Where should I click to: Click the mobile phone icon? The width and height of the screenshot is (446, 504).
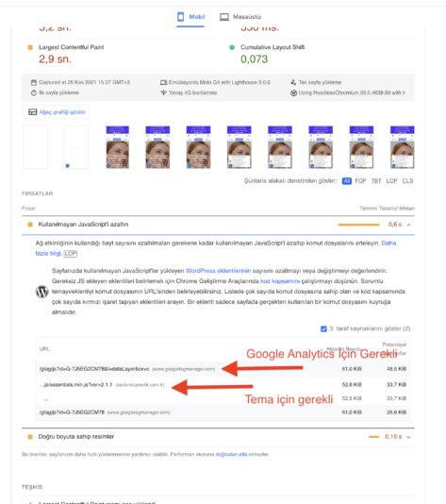pyautogui.click(x=181, y=17)
